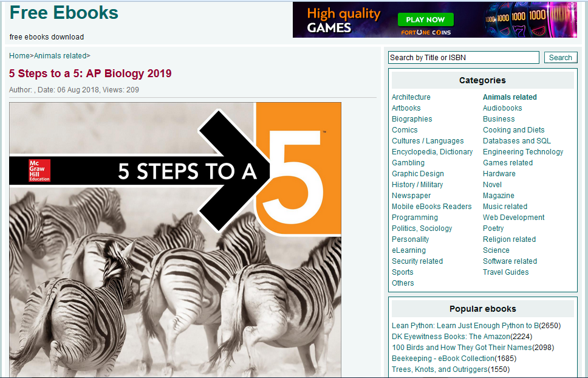
Task: Open the Newspaper category
Action: (411, 195)
